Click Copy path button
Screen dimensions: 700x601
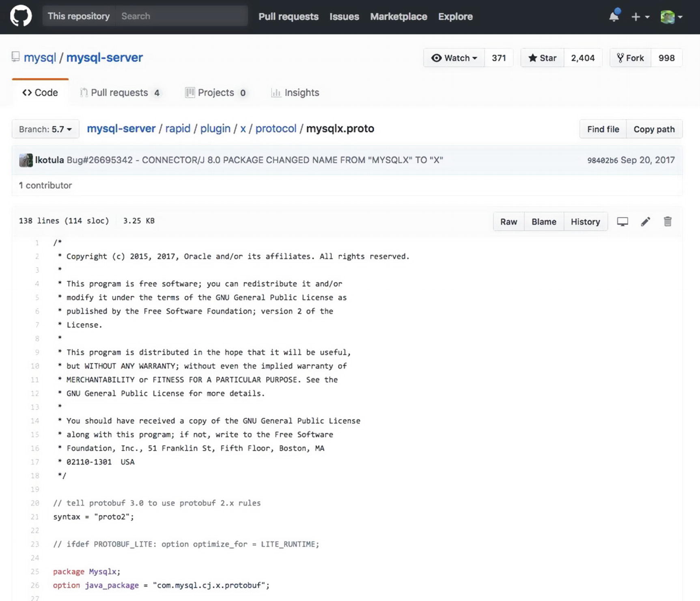tap(654, 129)
